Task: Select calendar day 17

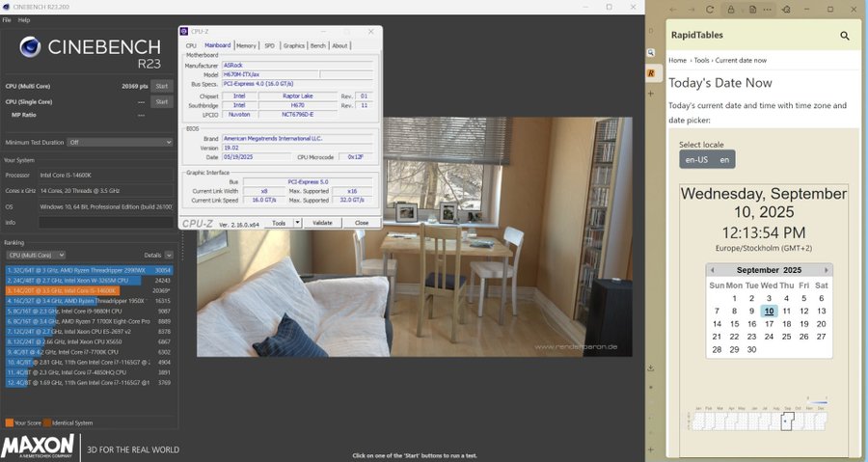Action: point(769,324)
